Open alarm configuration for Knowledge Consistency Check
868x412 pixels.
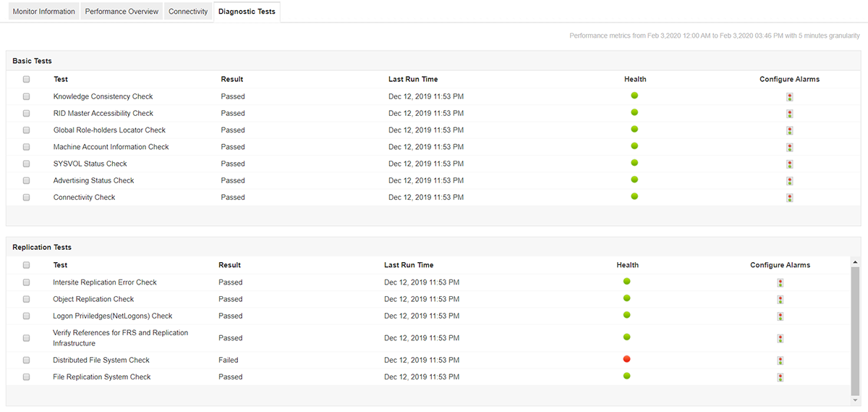(x=789, y=97)
